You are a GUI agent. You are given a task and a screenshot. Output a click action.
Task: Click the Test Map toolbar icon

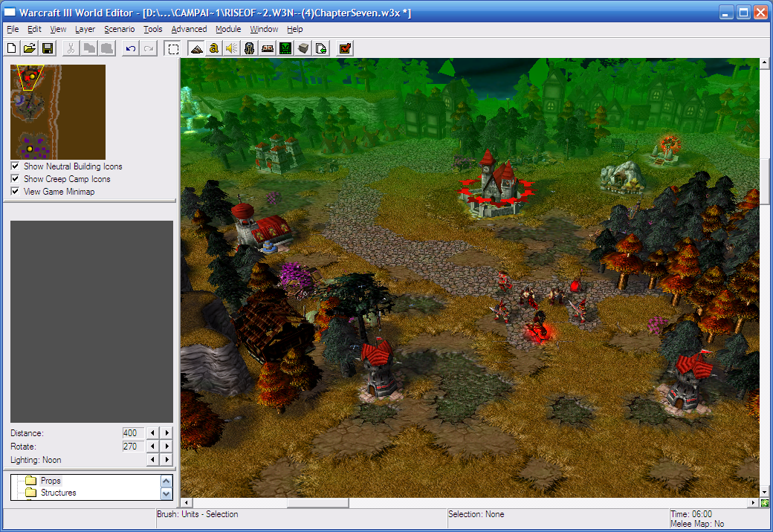pos(345,48)
